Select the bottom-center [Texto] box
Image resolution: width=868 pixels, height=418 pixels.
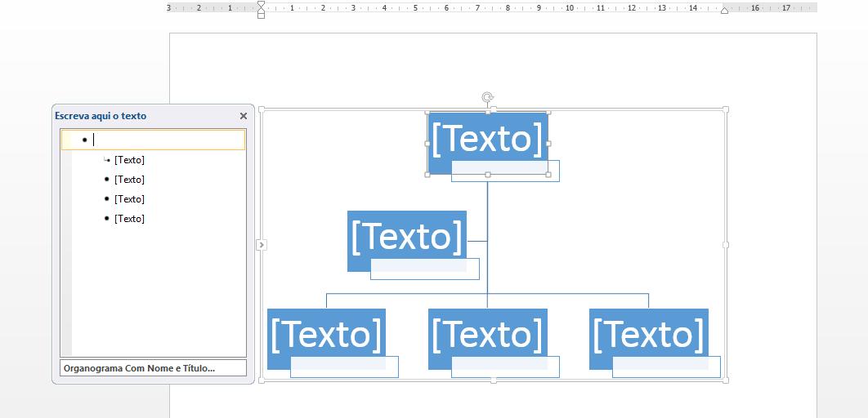[487, 333]
